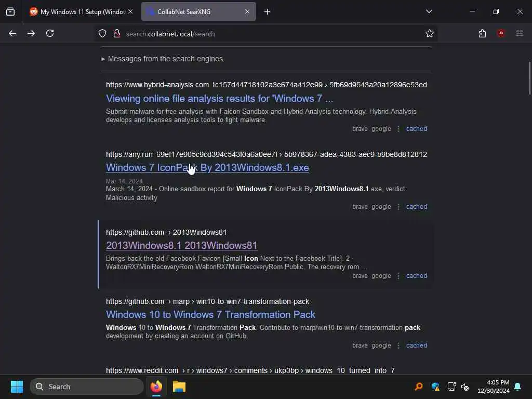Open cached copy of Transformation Pack result
Screen dimensions: 532x399
(x=417, y=345)
